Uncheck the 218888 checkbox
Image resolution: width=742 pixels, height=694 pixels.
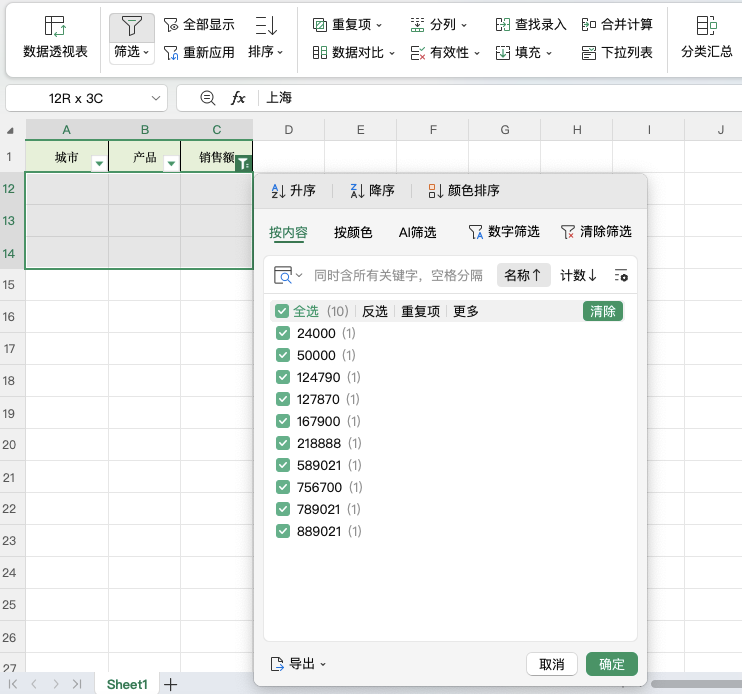pyautogui.click(x=283, y=443)
